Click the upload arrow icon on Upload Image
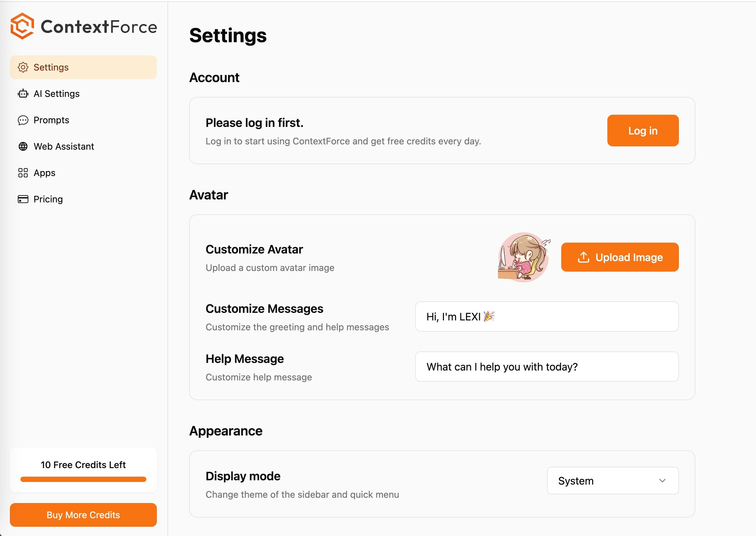Image resolution: width=756 pixels, height=536 pixels. pos(584,257)
